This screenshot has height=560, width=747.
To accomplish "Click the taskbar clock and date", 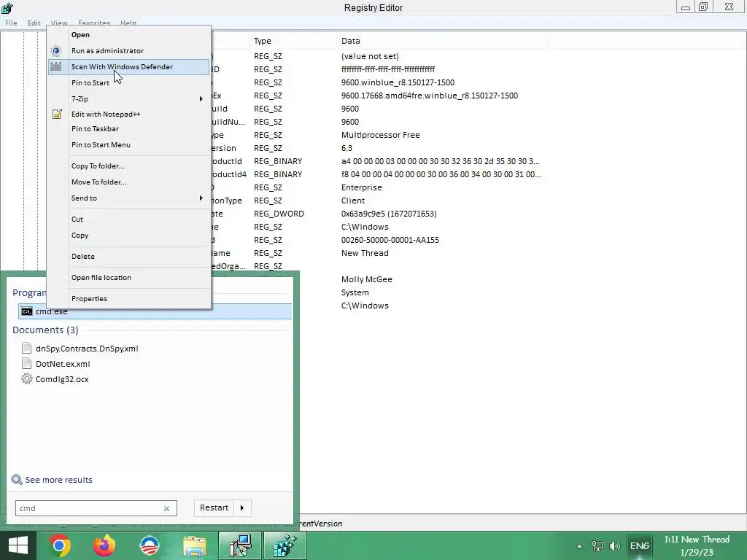I will point(697,546).
